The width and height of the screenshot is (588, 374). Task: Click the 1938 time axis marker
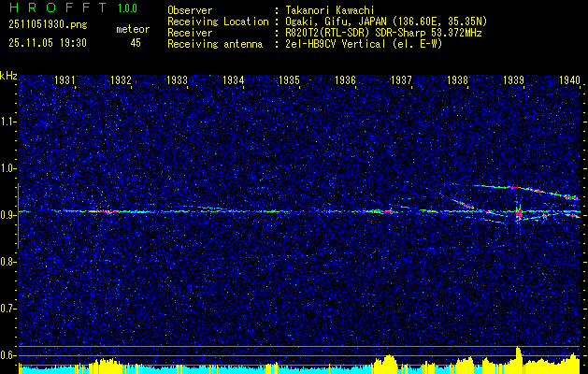(457, 80)
